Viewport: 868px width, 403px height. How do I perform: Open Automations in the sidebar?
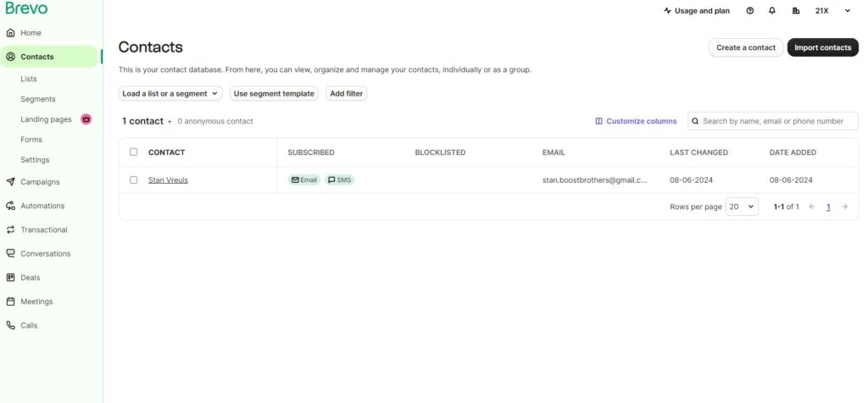coord(42,206)
